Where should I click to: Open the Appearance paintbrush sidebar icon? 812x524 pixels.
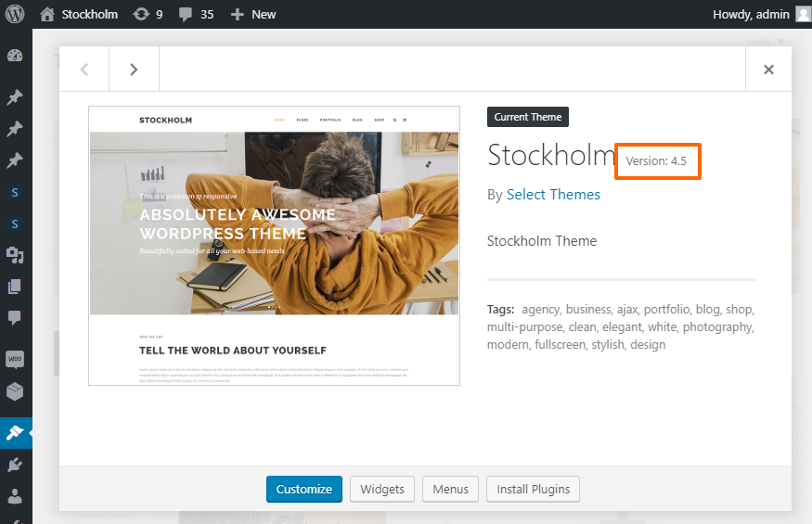[15, 432]
